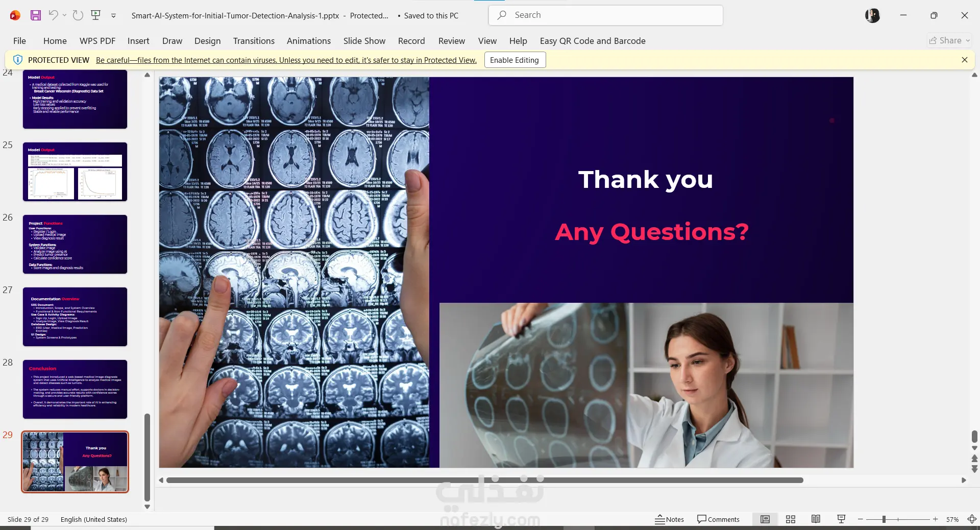Screen dimensions: 980x530
Task: Click the 57% zoom level
Action: click(x=952, y=520)
